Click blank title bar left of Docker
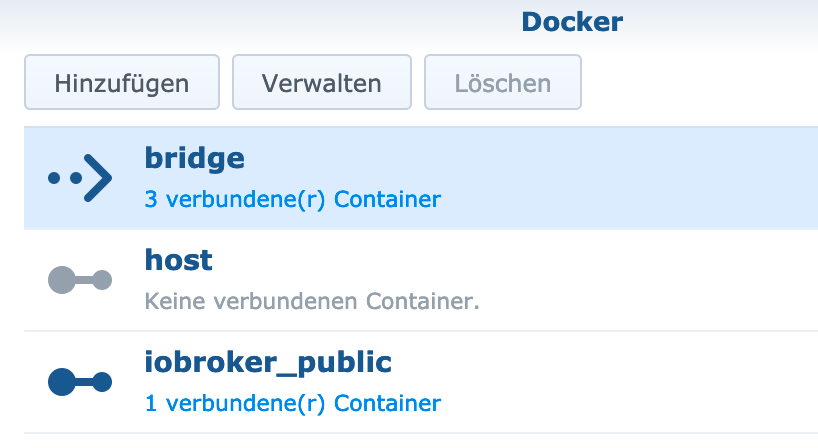Image resolution: width=818 pixels, height=448 pixels. pyautogui.click(x=261, y=22)
